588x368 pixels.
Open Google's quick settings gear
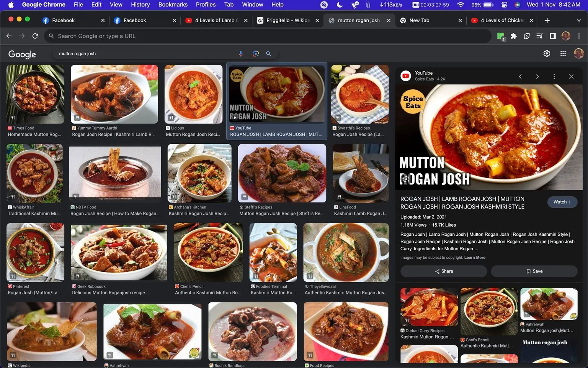(547, 54)
